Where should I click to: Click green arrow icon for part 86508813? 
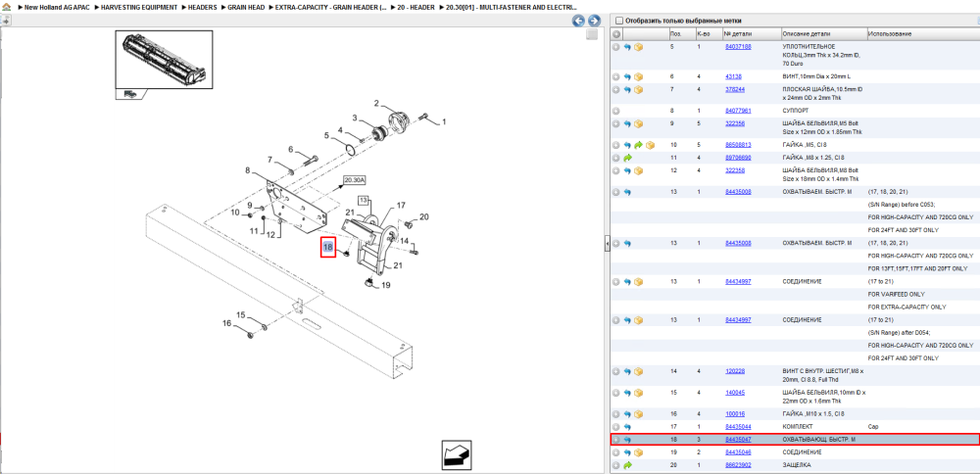(x=638, y=145)
